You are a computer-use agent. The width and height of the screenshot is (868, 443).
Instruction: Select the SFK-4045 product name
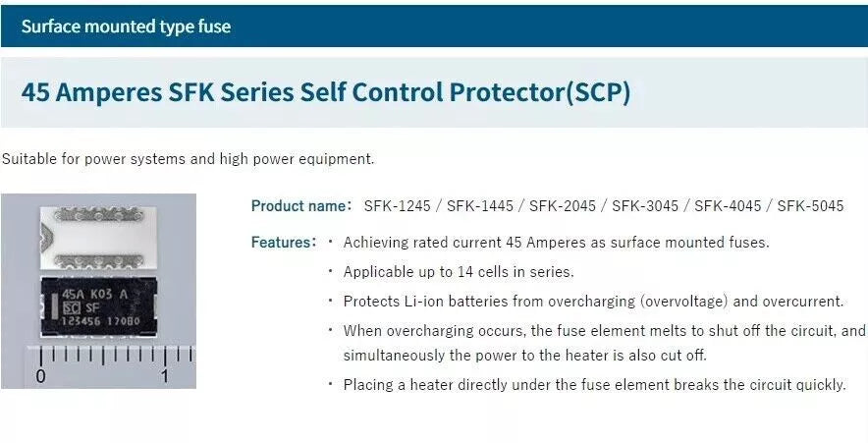728,206
